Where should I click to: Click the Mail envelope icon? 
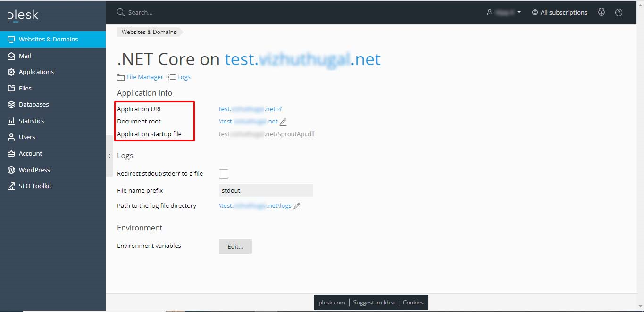click(11, 56)
